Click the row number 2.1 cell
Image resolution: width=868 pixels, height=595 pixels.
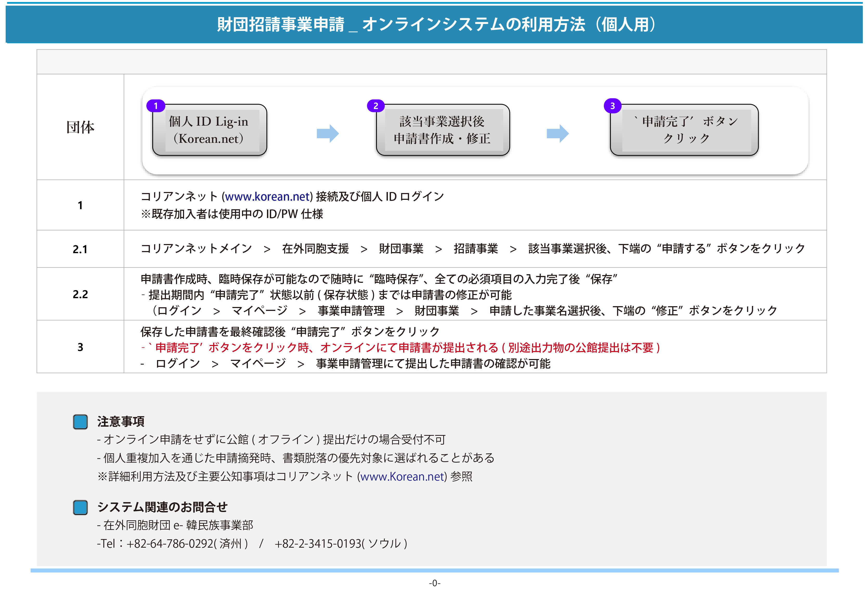(80, 249)
